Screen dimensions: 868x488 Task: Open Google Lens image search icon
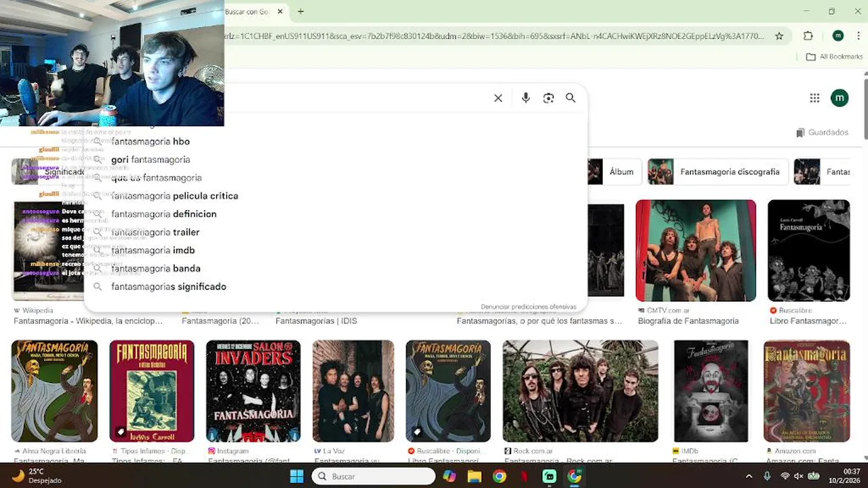point(549,98)
